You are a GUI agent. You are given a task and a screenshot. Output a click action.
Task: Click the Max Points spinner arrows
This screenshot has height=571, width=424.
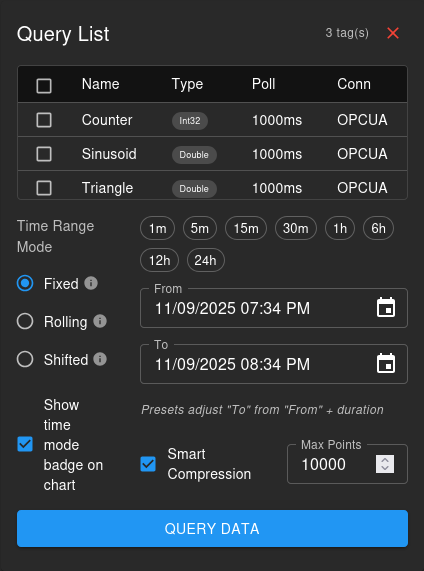tap(385, 464)
